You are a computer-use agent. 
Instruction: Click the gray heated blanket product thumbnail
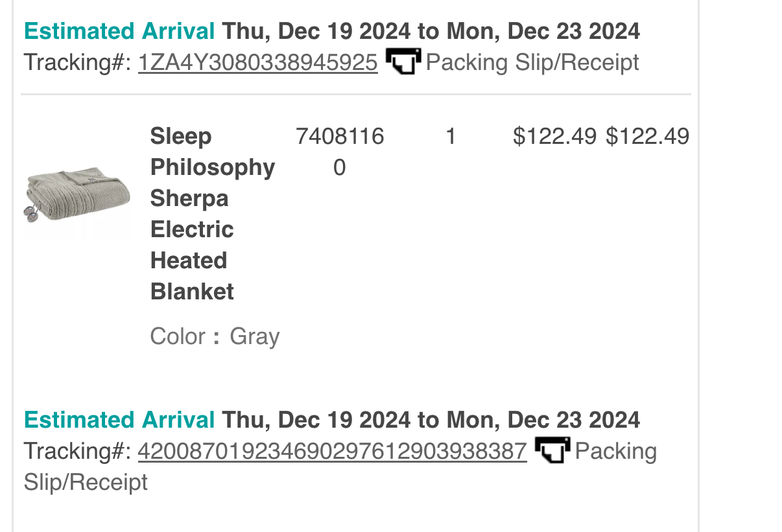pyautogui.click(x=78, y=197)
